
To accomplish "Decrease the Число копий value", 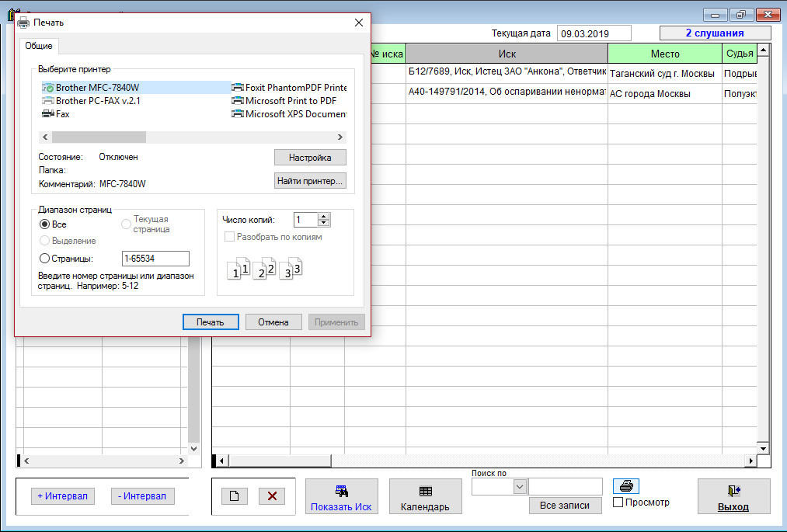I will coord(324,222).
